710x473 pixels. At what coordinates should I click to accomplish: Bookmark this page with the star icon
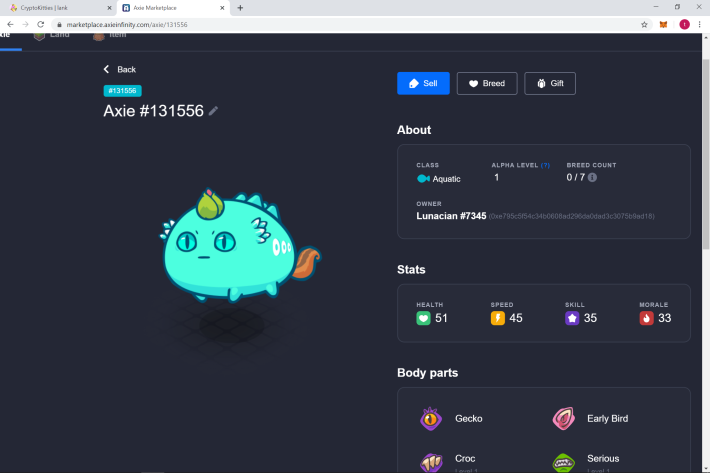[644, 24]
